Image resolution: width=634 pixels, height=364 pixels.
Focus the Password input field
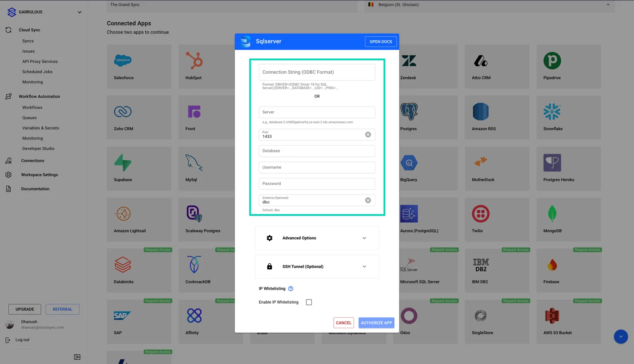[x=317, y=184]
